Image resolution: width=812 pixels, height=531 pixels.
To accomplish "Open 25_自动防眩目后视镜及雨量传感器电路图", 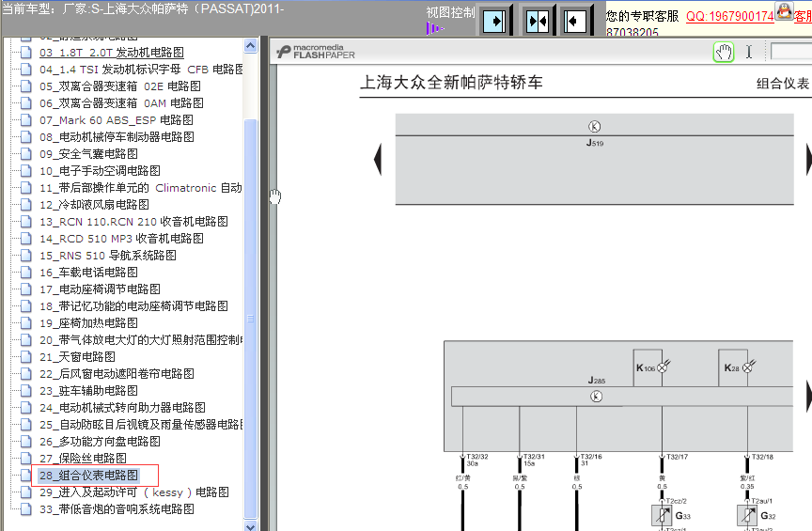I will tap(141, 425).
